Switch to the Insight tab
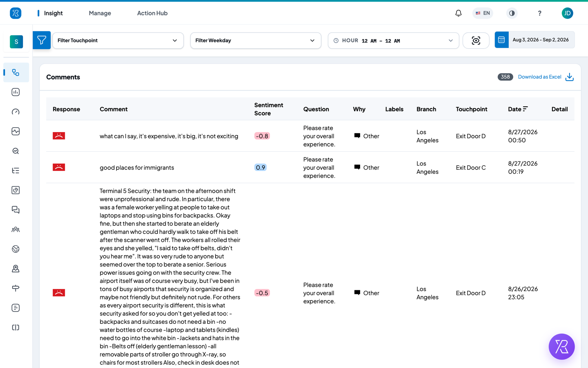Screen dimensions: 588x368 pos(53,13)
